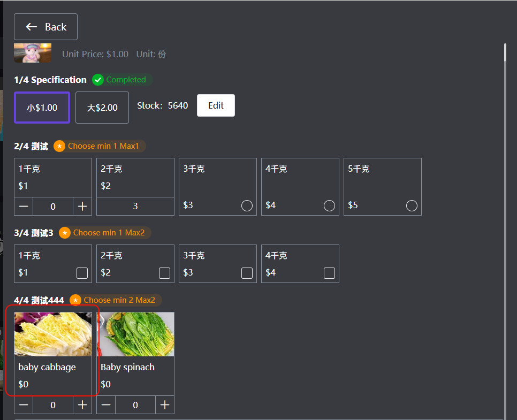The image size is (517, 420).
Task: Click the Baby spinach product image
Action: click(x=135, y=334)
